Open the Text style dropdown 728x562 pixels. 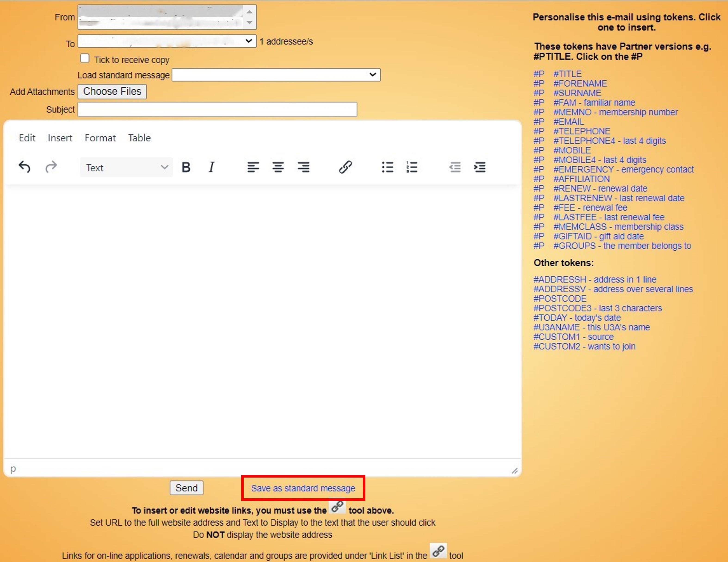click(x=126, y=168)
